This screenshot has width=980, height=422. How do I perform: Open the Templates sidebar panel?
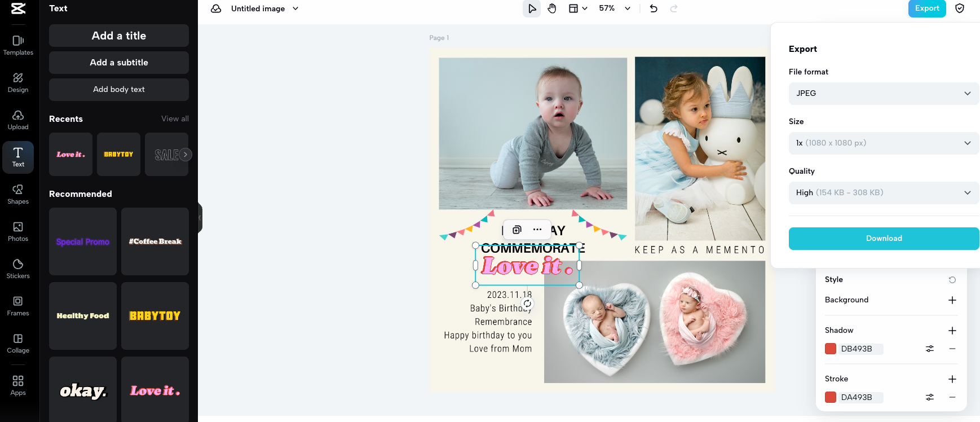pyautogui.click(x=18, y=45)
